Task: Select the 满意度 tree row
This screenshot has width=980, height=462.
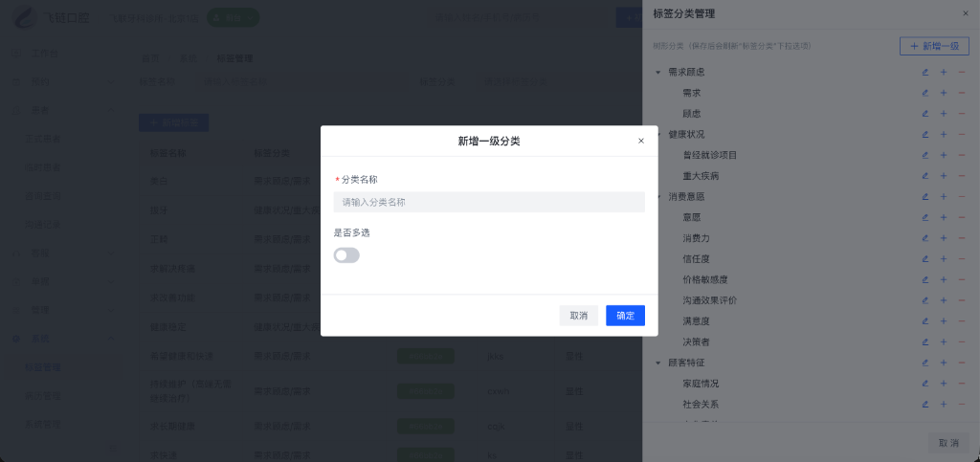Action: tap(696, 321)
